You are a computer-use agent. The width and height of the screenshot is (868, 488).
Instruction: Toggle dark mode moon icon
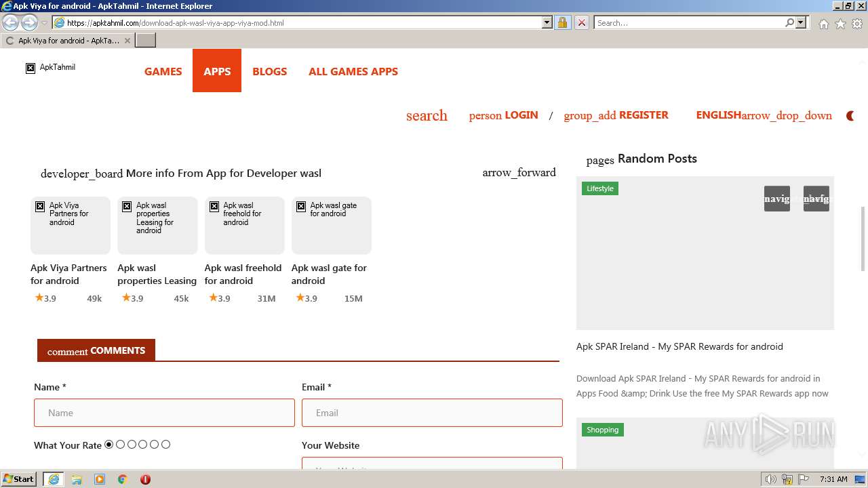850,116
